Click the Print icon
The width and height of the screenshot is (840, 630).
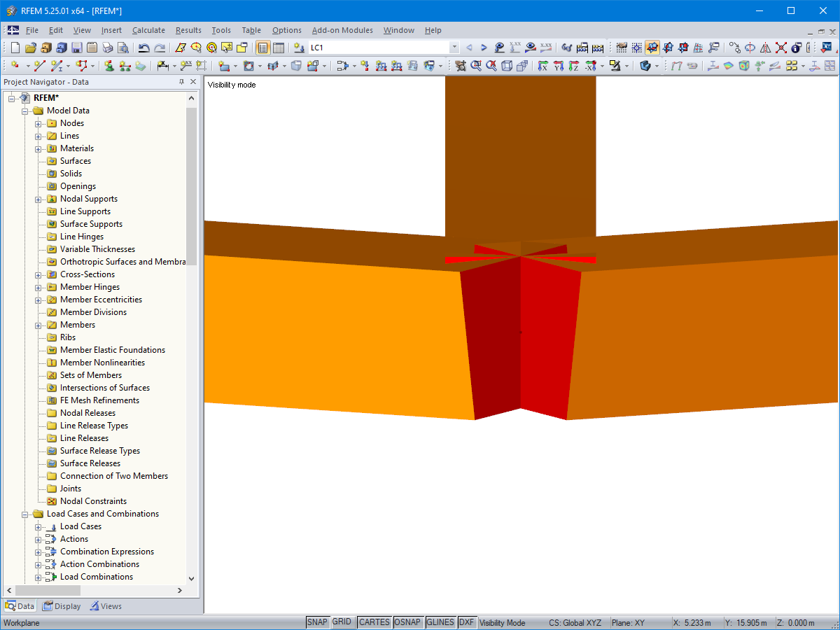pyautogui.click(x=107, y=48)
